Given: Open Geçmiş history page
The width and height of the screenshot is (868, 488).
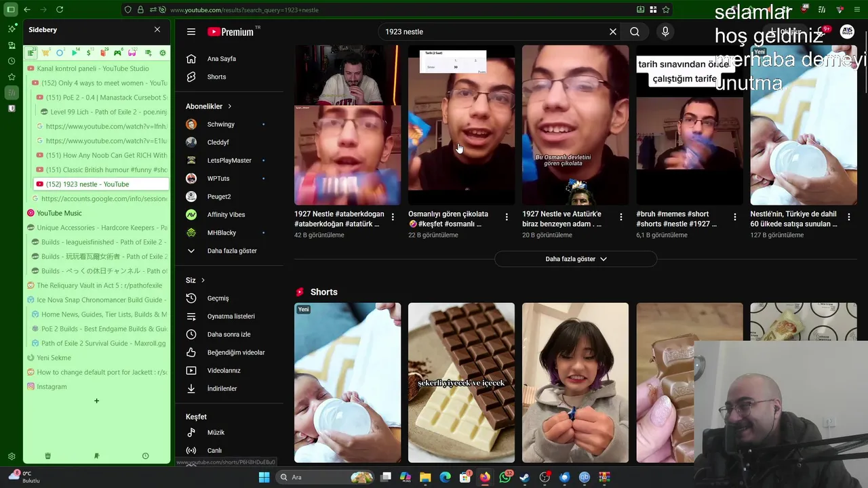Looking at the screenshot, I should point(229,298).
